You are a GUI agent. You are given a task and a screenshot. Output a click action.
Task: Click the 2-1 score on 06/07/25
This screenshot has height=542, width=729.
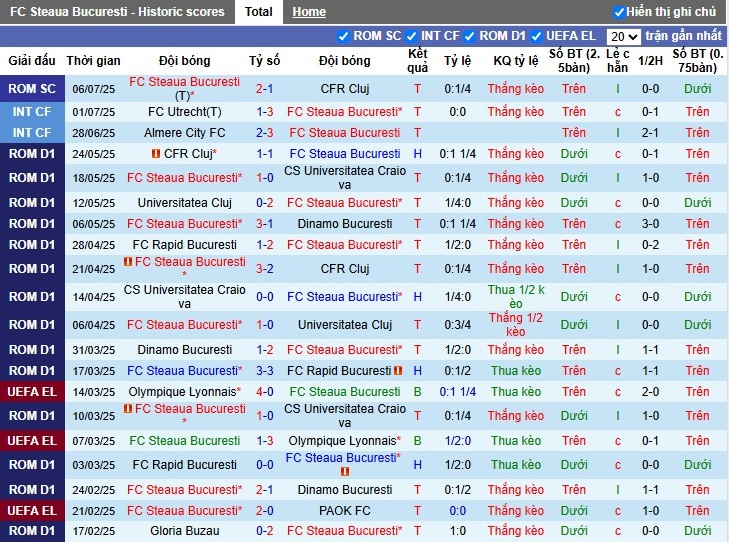click(265, 88)
